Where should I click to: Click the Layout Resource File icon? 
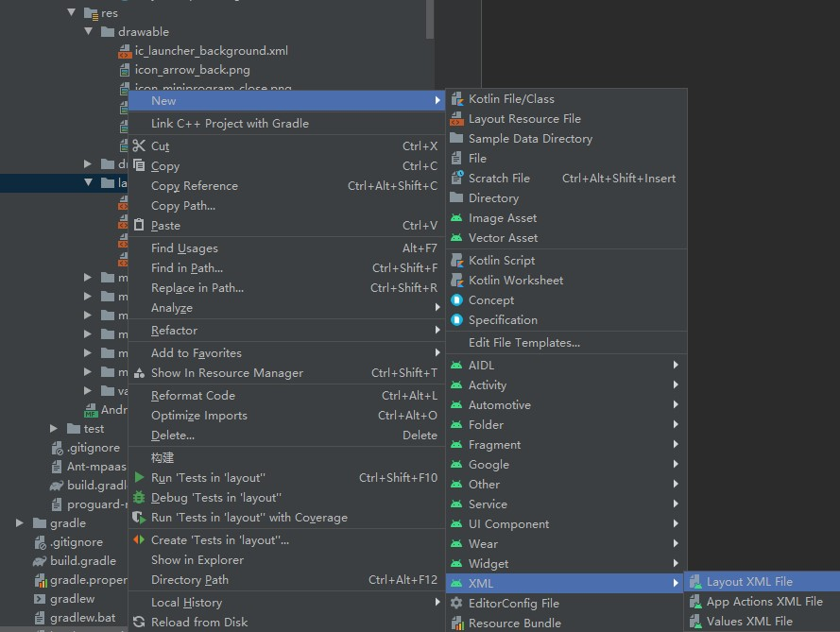click(457, 119)
